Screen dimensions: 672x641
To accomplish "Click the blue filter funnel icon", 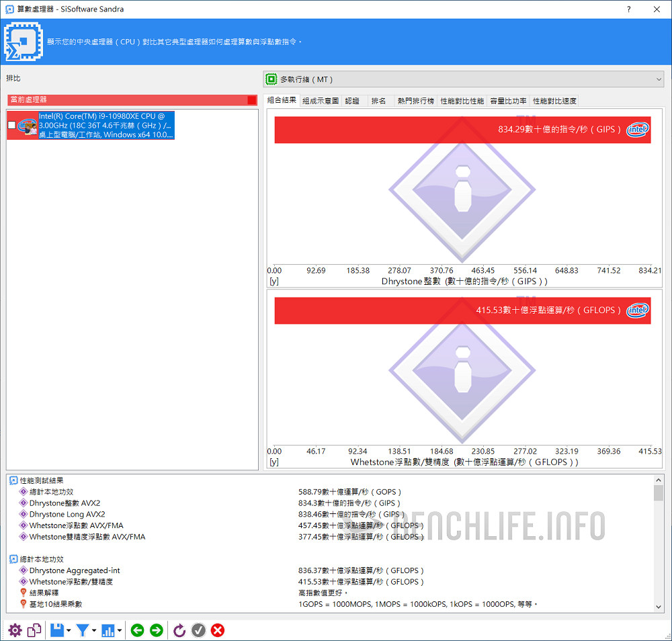I will [x=83, y=630].
